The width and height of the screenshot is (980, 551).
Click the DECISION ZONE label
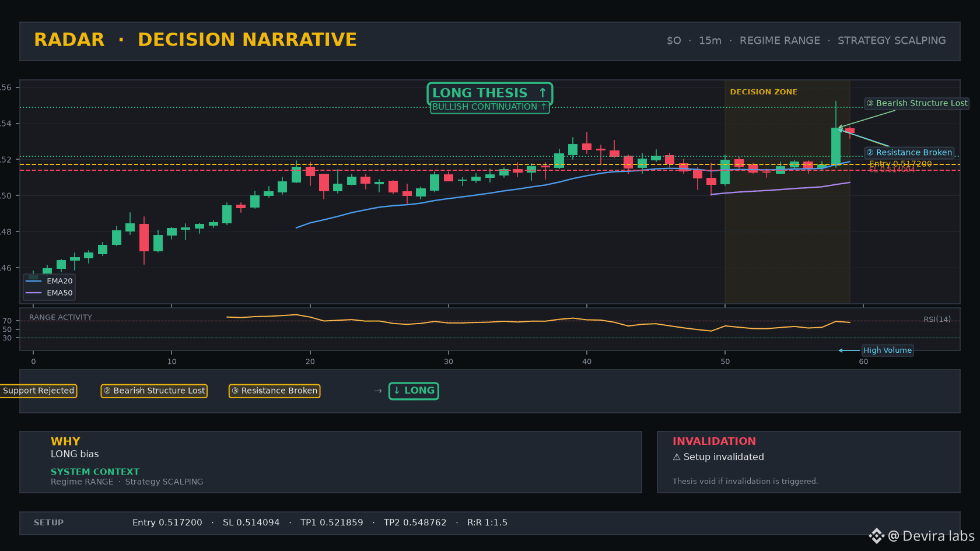click(x=764, y=92)
